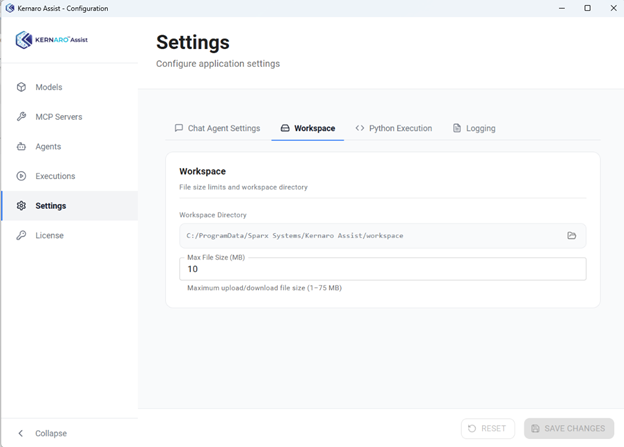This screenshot has height=447, width=624.
Task: Open the Models page label
Action: click(49, 87)
